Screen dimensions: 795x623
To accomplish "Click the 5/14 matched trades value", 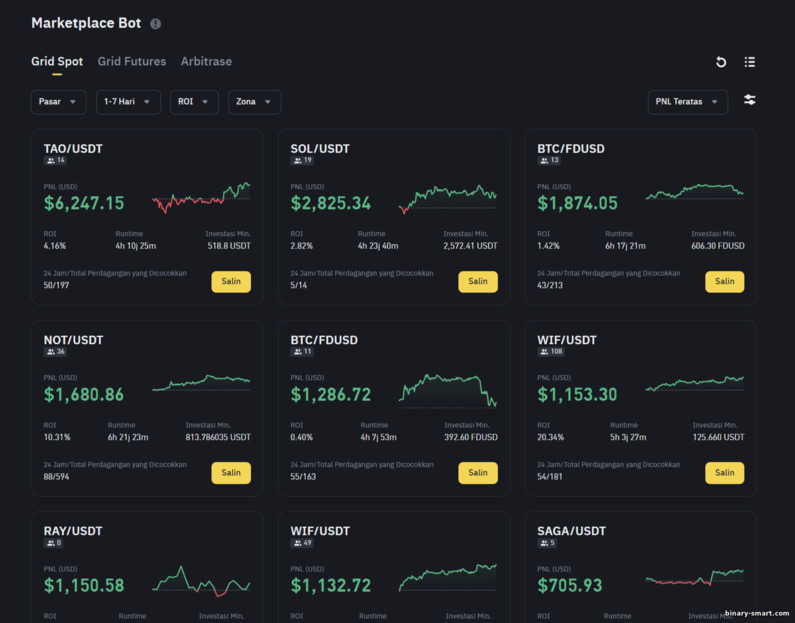I will 299,285.
